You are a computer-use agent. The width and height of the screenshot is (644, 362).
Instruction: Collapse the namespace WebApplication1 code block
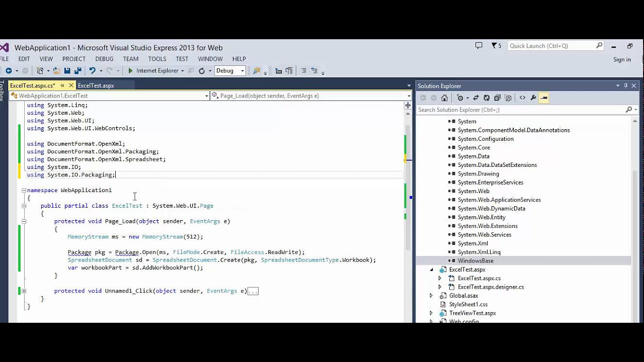click(24, 191)
